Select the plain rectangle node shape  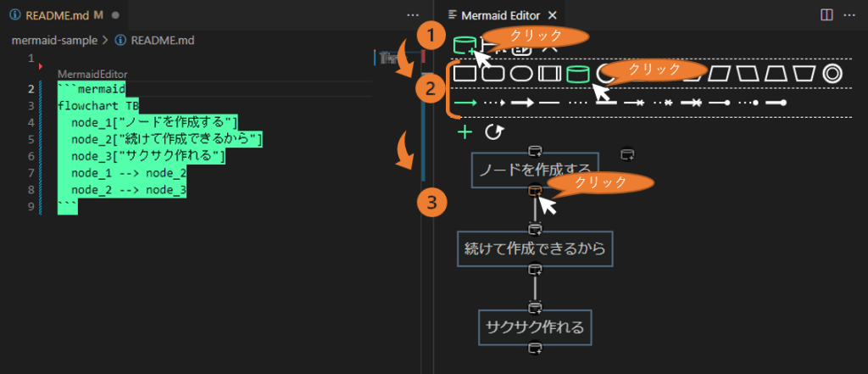pos(464,75)
